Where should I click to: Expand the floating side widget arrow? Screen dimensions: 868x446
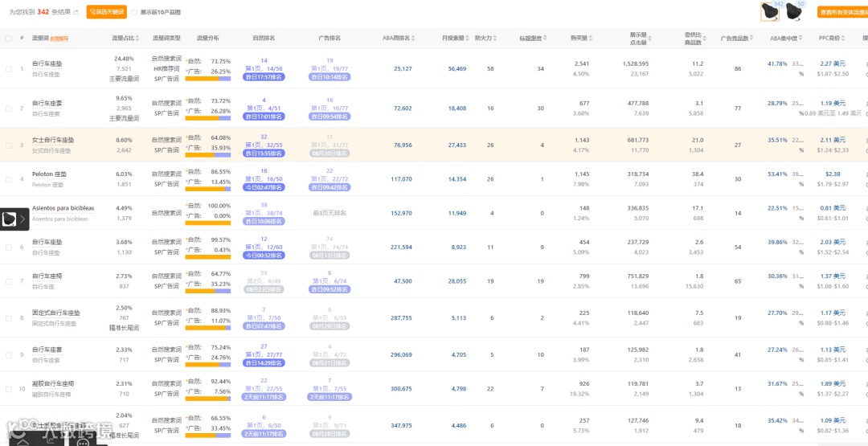tap(23, 219)
